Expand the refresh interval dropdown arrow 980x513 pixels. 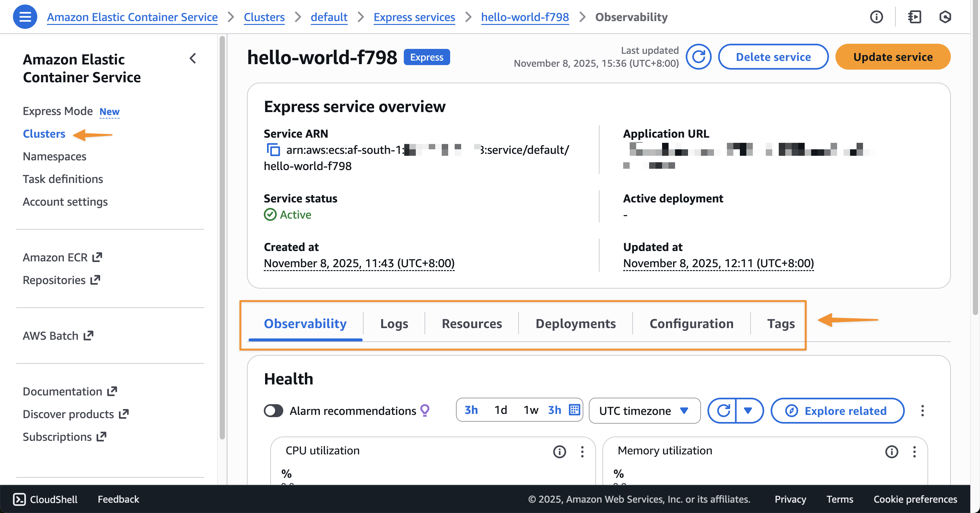[x=748, y=411]
